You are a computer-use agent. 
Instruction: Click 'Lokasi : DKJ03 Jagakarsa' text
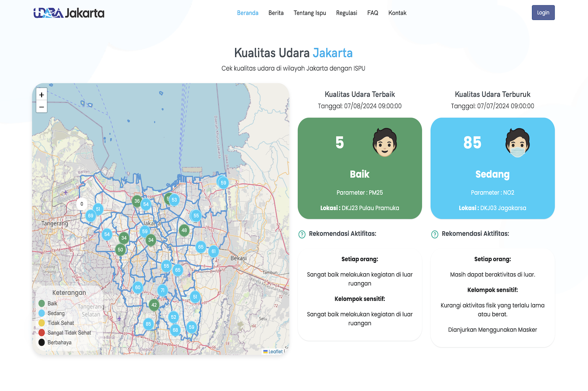pos(492,208)
